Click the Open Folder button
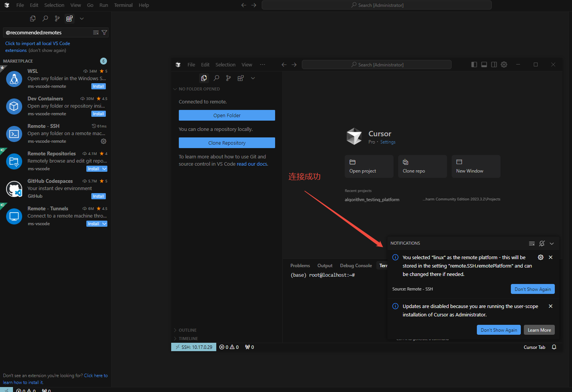The image size is (572, 392). click(x=227, y=115)
